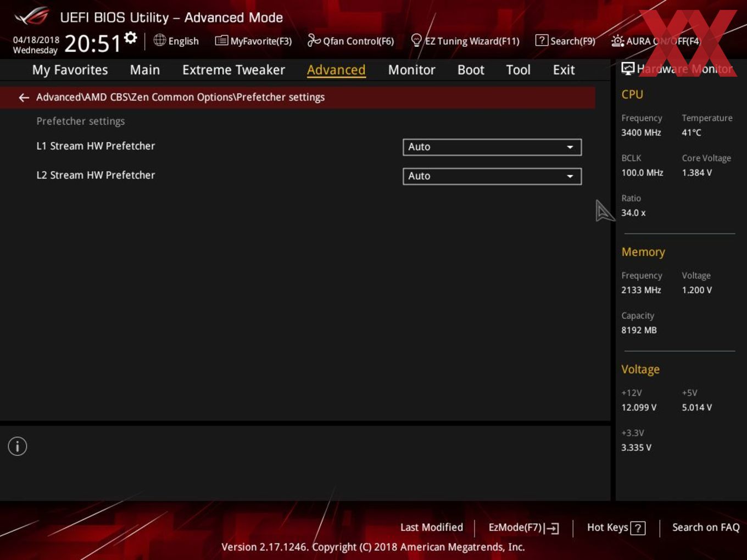
Task: Select the Exit tab
Action: tap(564, 70)
